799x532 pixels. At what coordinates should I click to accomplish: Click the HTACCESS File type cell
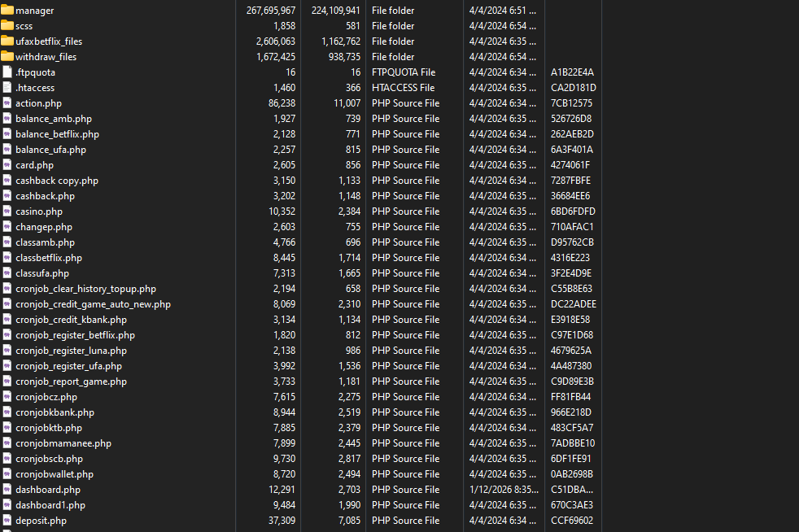403,88
